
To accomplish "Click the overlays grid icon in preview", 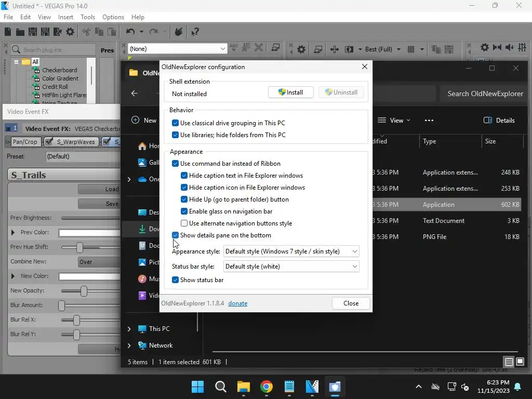I will tap(411, 49).
